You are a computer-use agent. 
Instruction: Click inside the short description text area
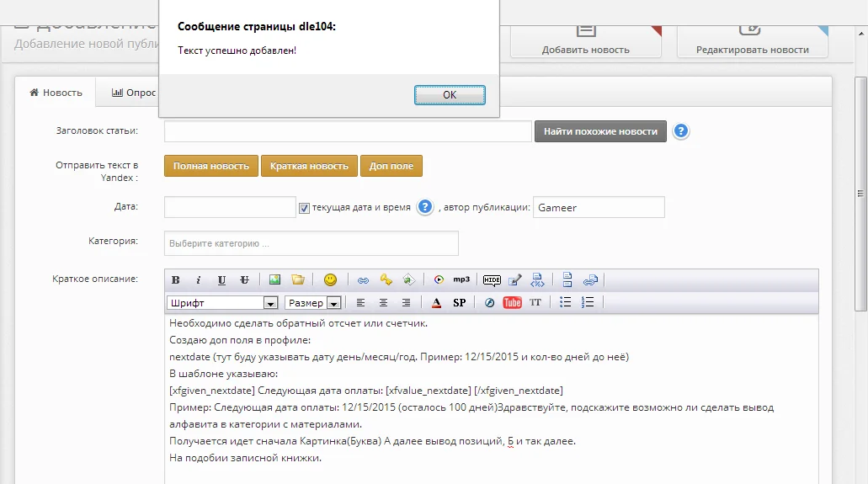click(491, 399)
